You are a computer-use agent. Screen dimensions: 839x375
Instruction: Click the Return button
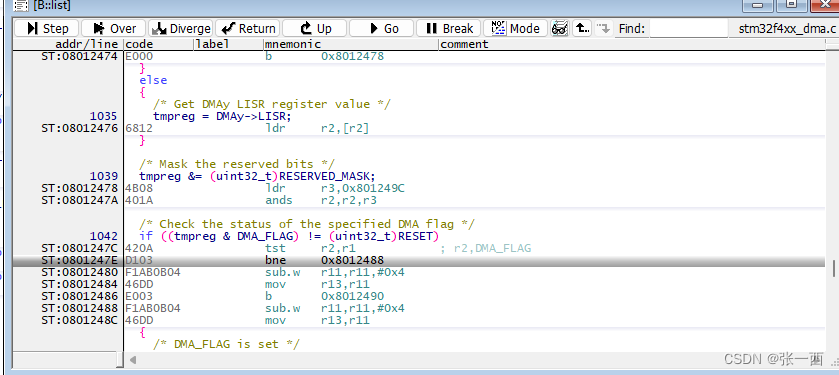(x=248, y=28)
